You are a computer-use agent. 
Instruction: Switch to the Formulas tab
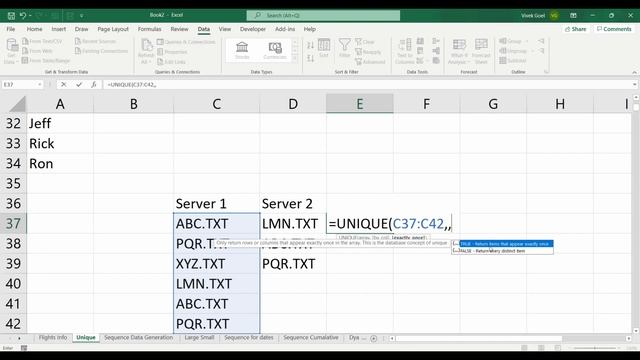[149, 29]
